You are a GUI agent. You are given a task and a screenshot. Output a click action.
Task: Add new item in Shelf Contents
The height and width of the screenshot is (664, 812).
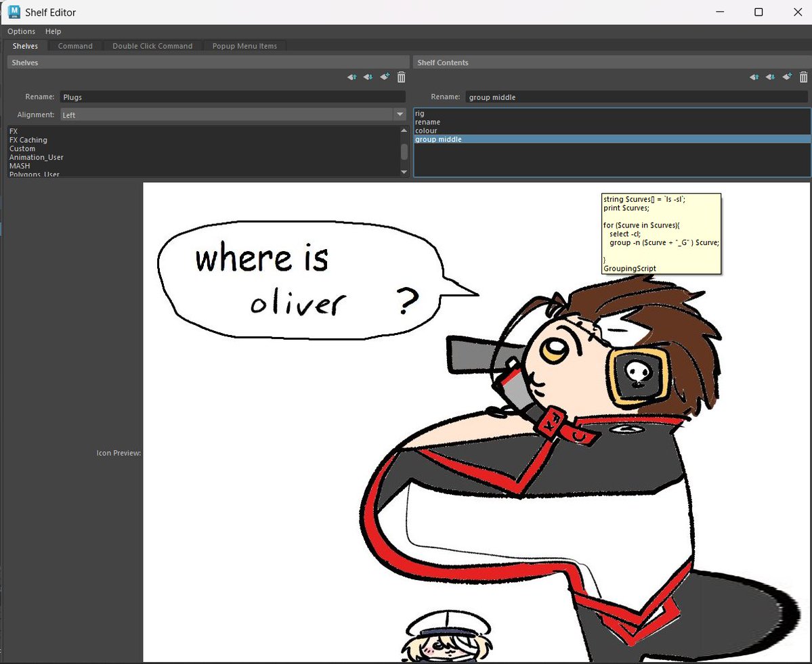(787, 76)
